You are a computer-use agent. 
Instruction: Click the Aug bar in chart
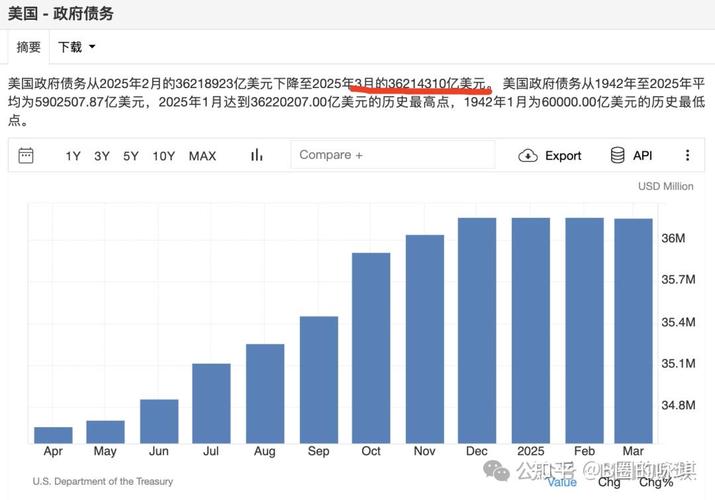[265, 393]
